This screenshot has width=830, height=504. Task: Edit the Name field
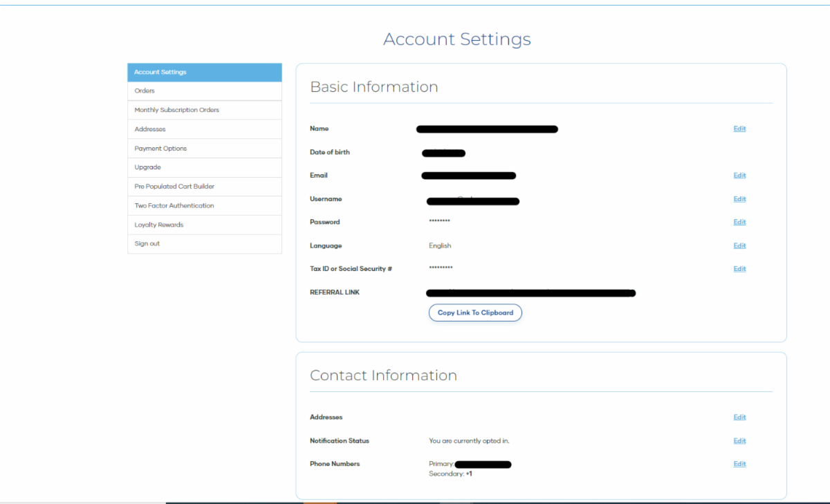tap(739, 129)
